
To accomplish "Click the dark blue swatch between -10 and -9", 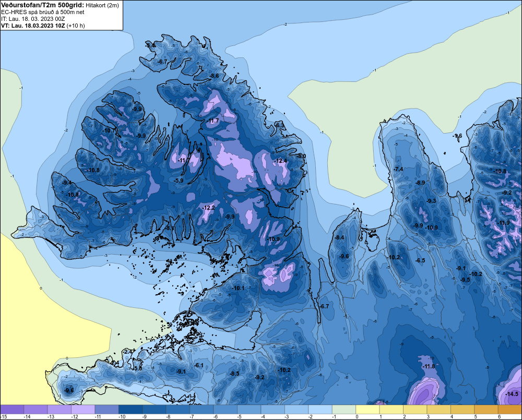I will click(131, 410).
